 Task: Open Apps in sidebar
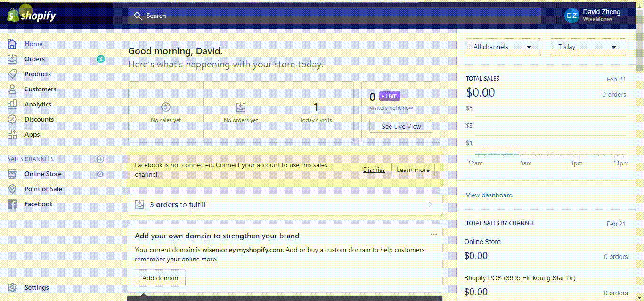(32, 134)
